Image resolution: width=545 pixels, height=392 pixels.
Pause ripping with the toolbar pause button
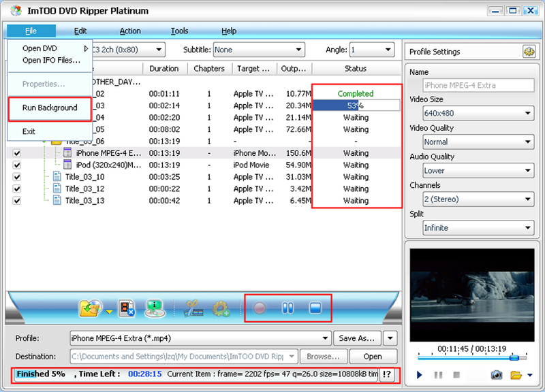click(287, 308)
